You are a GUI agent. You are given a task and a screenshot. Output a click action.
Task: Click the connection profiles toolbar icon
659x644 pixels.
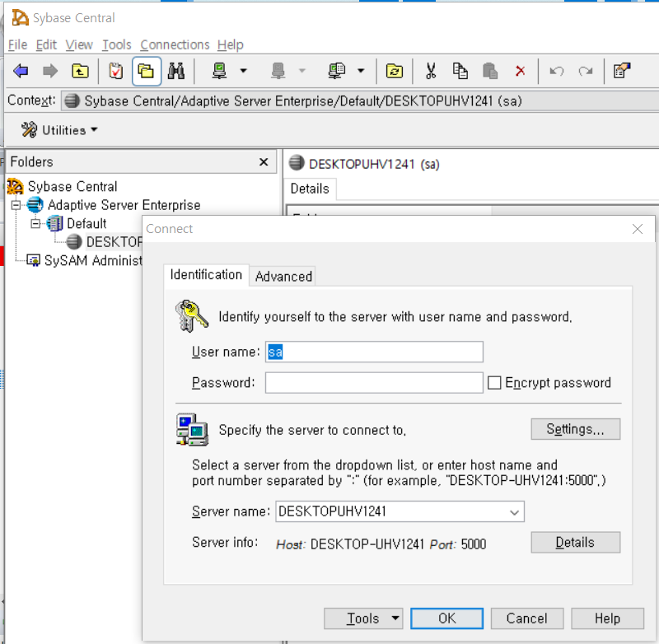pos(337,71)
